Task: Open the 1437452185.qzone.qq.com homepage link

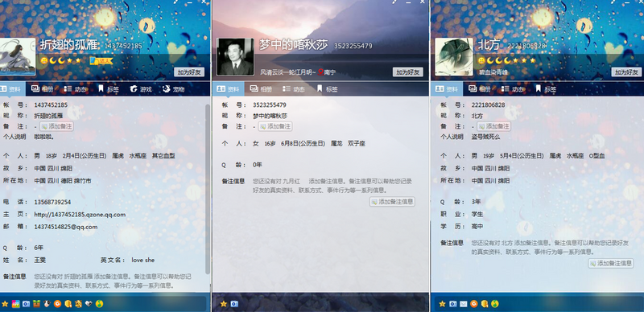Action: (80, 214)
